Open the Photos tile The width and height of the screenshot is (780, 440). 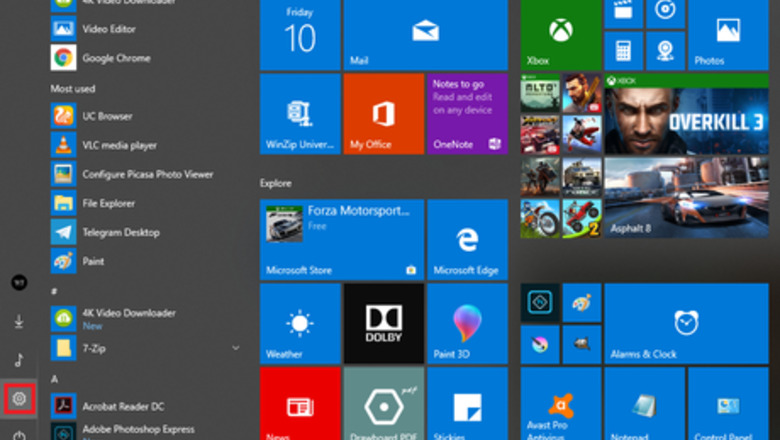[728, 35]
